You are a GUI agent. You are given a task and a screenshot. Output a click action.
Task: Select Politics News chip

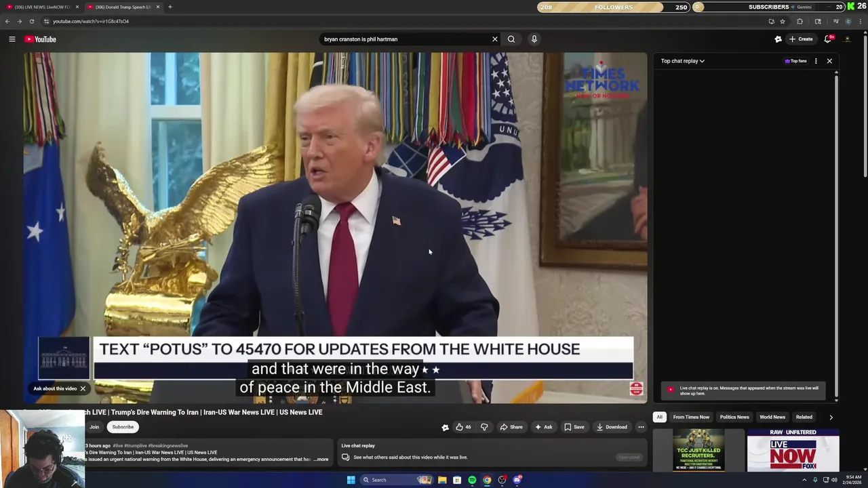point(734,418)
